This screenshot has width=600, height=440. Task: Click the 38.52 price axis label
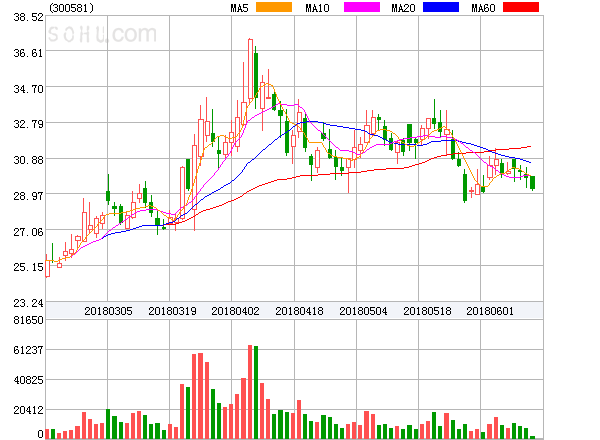click(28, 17)
